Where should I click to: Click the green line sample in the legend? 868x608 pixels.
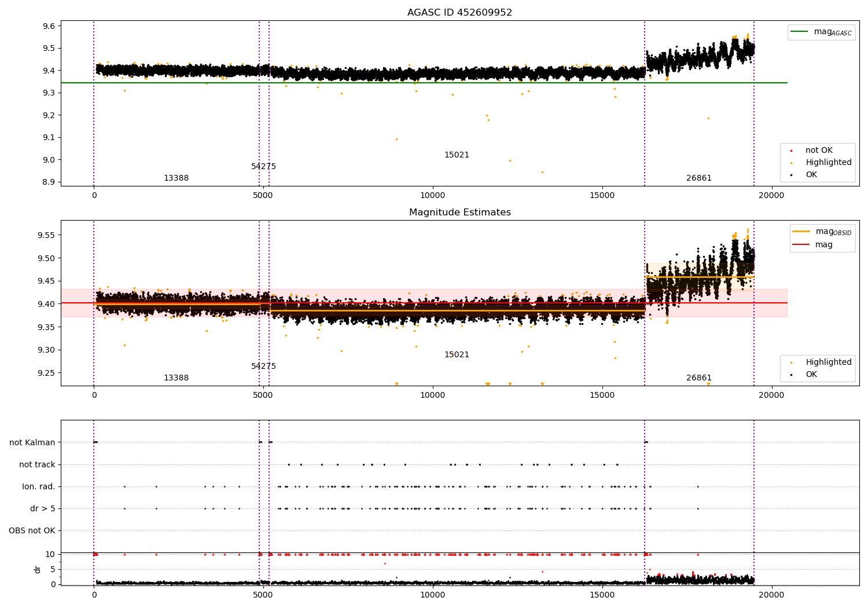[800, 32]
